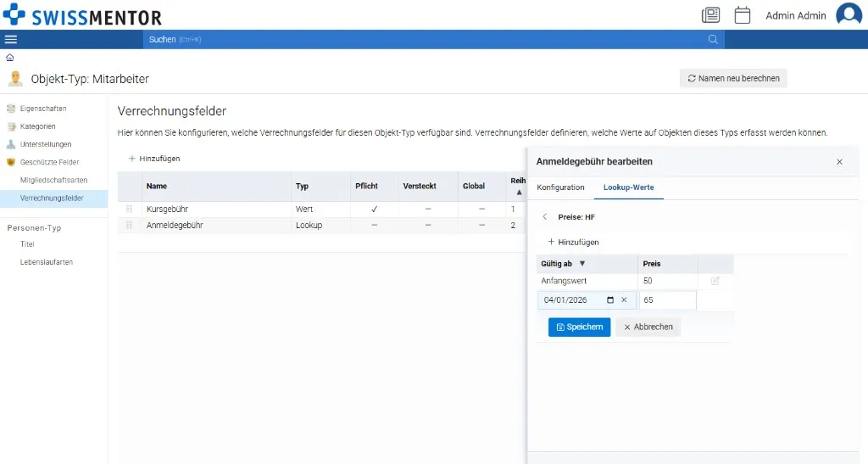The image size is (868, 464).
Task: Open Unterstellungen in sidebar
Action: pyautogui.click(x=46, y=144)
